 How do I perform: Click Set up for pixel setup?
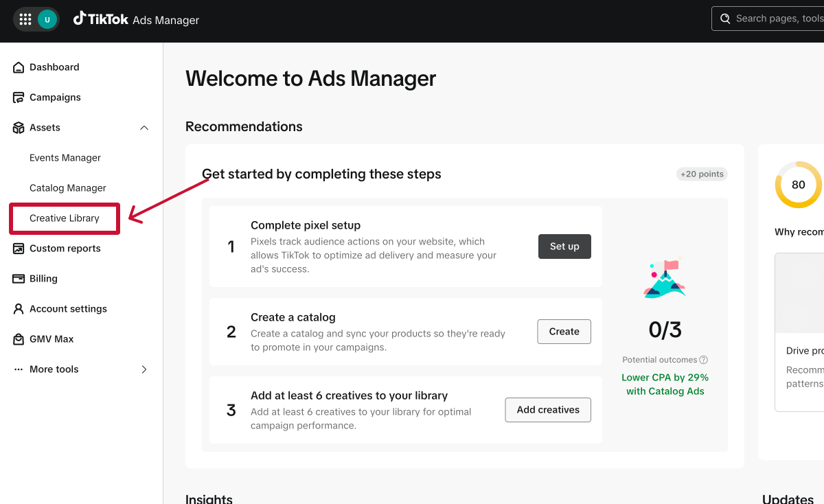click(564, 247)
